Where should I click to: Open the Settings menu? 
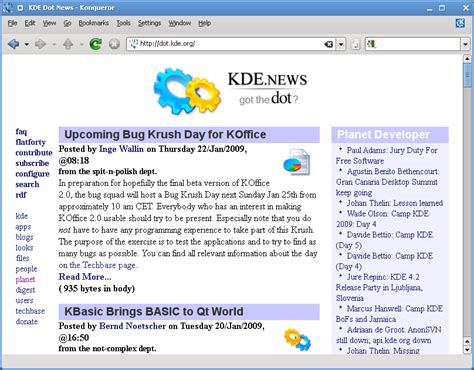tap(149, 23)
